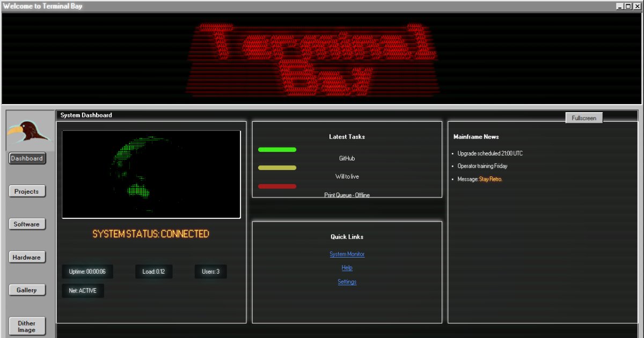Select the Hardware sidebar button
Screen dimensions: 644x338
click(27, 258)
